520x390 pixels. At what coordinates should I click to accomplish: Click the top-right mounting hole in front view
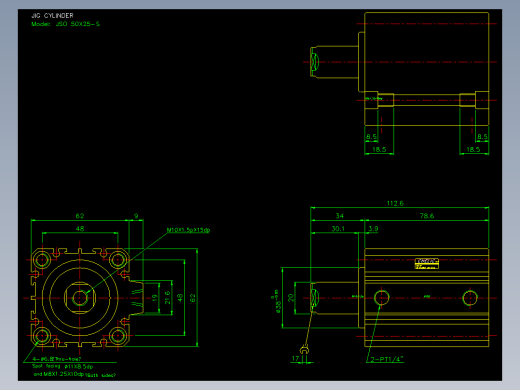pos(117,260)
